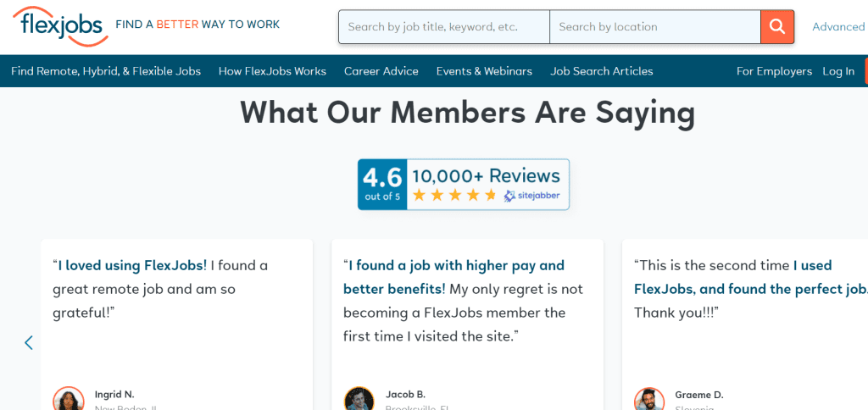Click the Sitejabber logo
The height and width of the screenshot is (410, 868).
532,196
